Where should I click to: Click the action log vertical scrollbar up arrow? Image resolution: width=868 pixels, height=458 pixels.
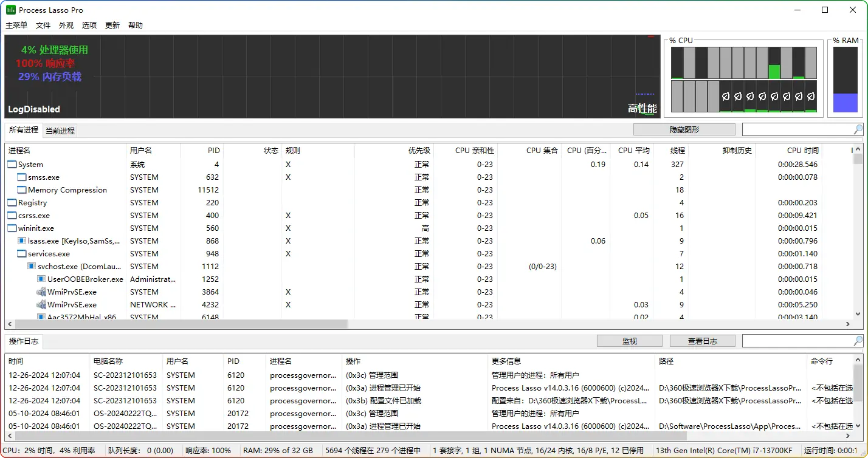point(858,360)
